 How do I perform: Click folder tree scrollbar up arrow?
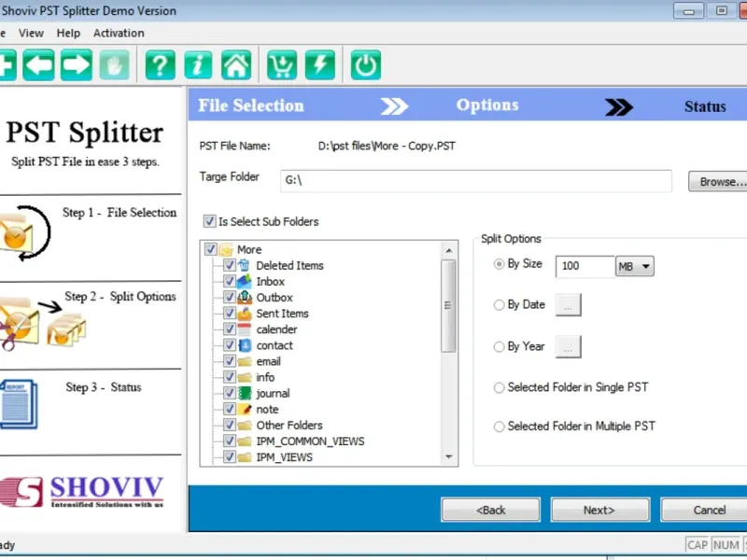[x=449, y=250]
